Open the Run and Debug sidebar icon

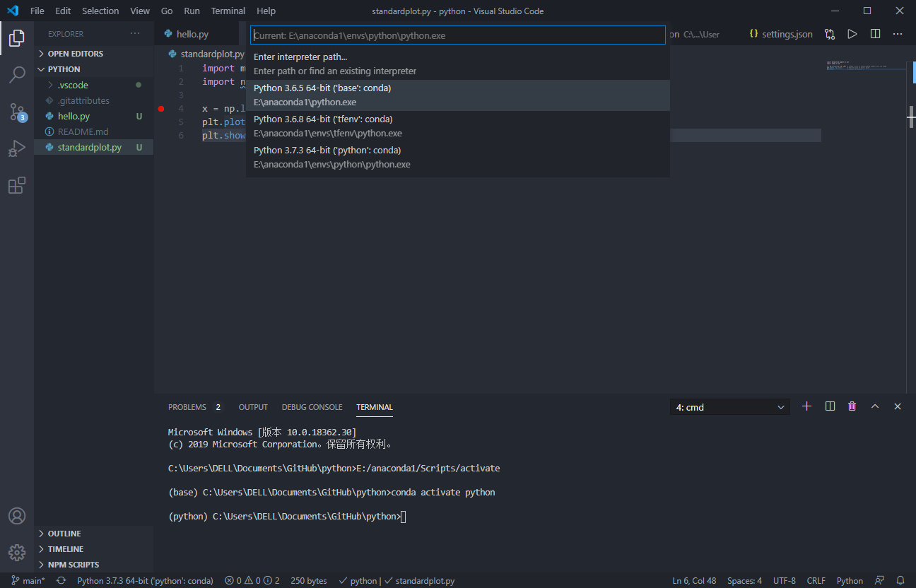17,148
